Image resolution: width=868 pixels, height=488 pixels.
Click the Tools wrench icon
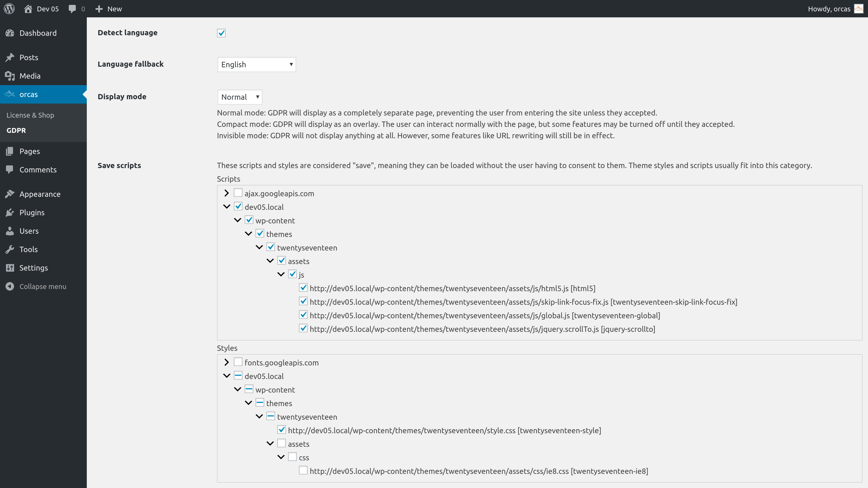[x=10, y=249]
